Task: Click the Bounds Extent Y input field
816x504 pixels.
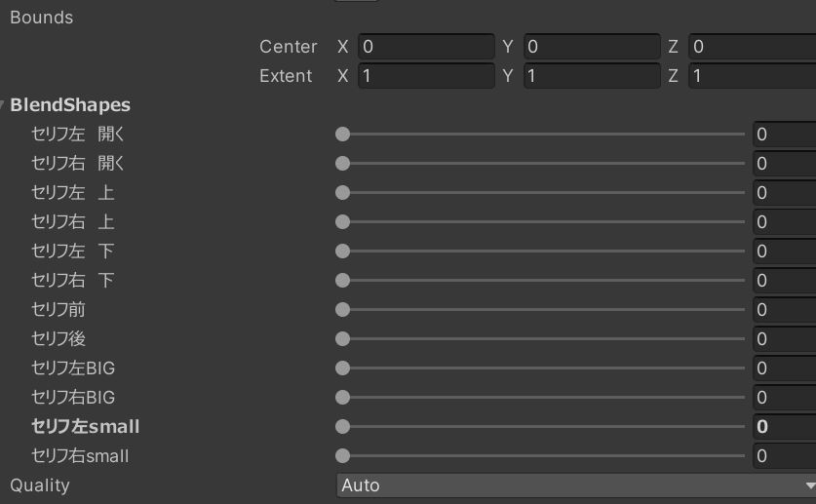Action: (592, 76)
